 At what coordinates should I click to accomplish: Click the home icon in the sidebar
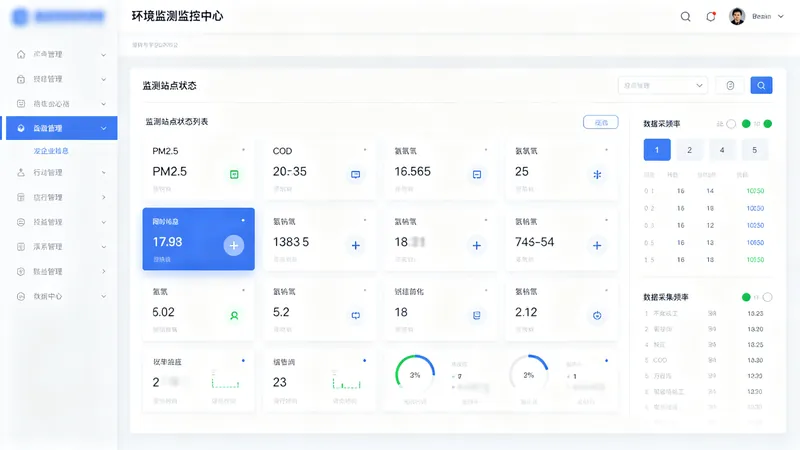[x=21, y=54]
